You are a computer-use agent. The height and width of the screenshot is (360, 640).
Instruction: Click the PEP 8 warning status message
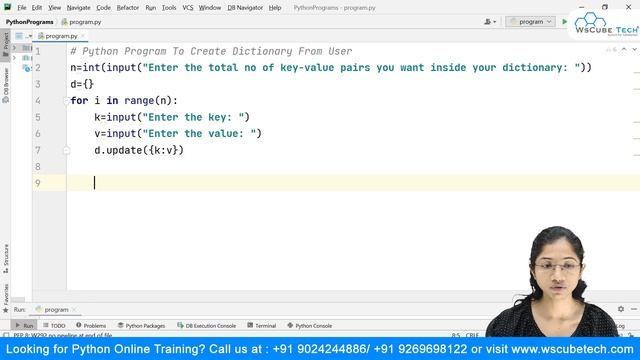tap(63, 335)
